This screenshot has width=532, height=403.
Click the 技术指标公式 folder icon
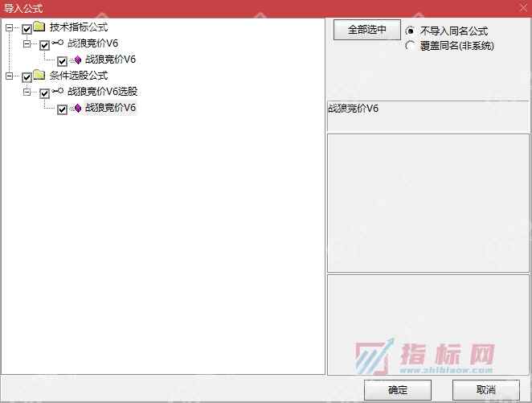[39, 27]
